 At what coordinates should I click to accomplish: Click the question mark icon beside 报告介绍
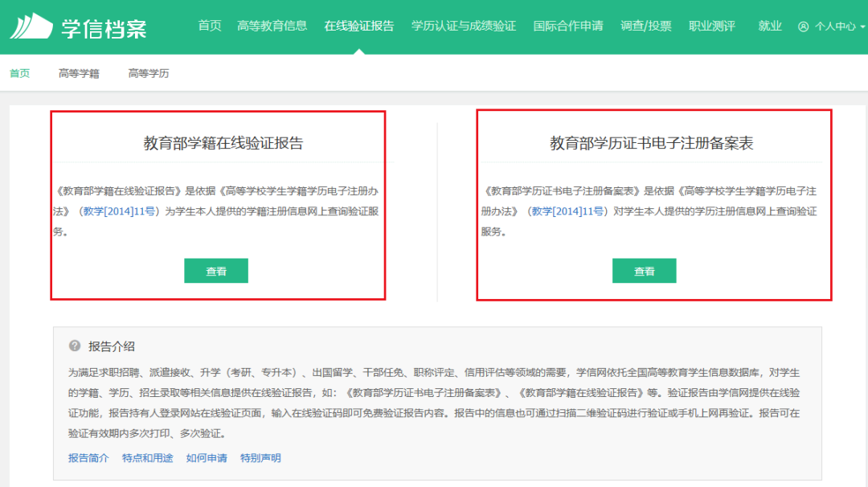pyautogui.click(x=75, y=346)
